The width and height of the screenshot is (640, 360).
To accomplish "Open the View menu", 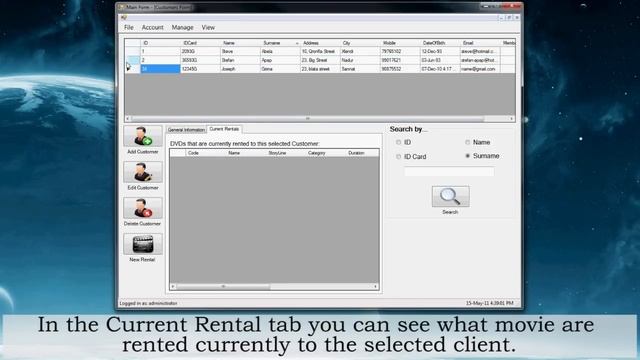I will [x=208, y=27].
